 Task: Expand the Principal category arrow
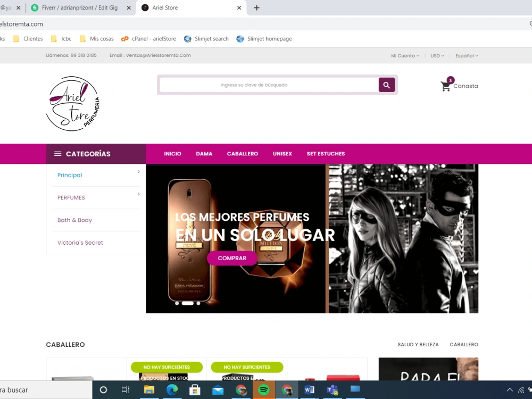point(138,172)
